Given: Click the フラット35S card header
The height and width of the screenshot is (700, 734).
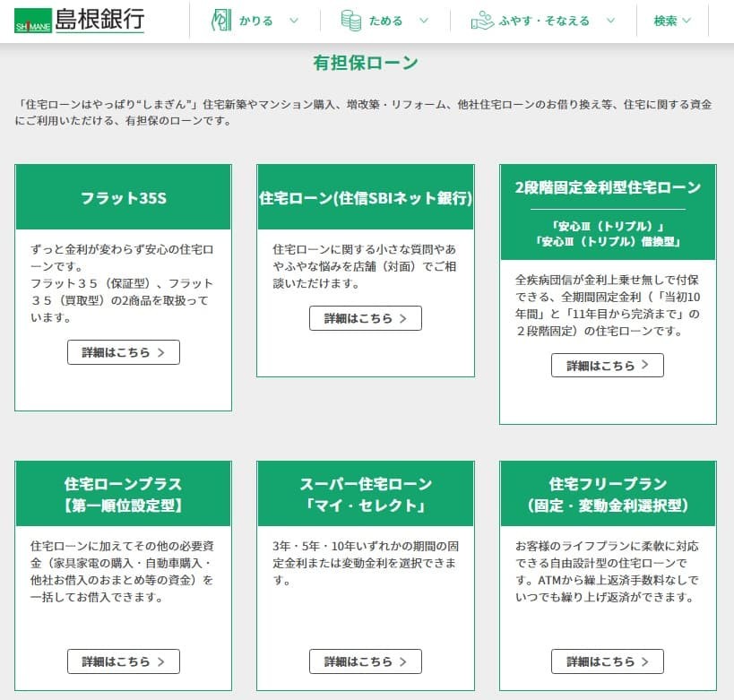Looking at the screenshot, I should (124, 198).
